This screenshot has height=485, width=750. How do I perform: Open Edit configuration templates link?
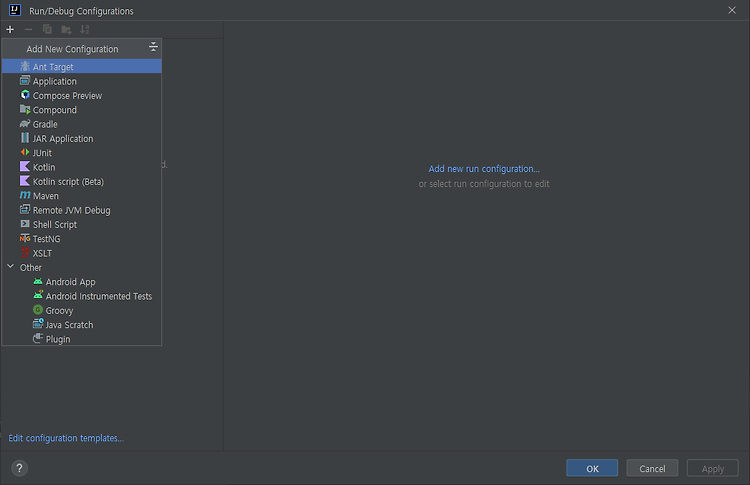coord(66,438)
